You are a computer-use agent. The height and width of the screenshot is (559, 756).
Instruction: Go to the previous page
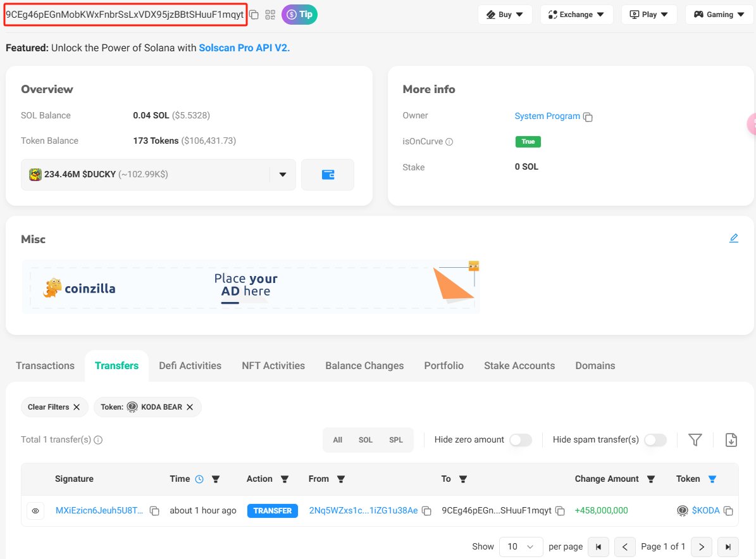coord(625,547)
